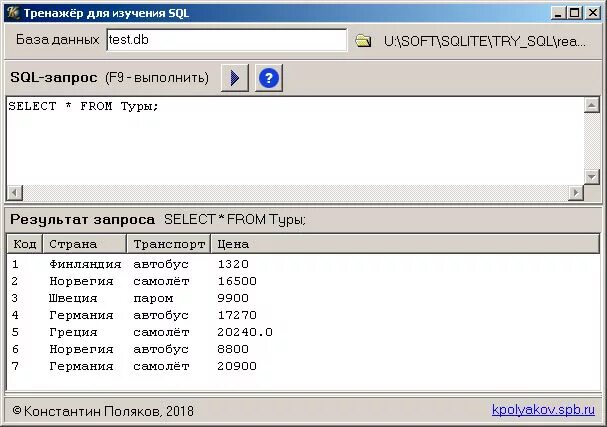Image resolution: width=607 pixels, height=427 pixels.
Task: Minimize the Тренажёр для изучения SQL window
Action: (x=558, y=13)
